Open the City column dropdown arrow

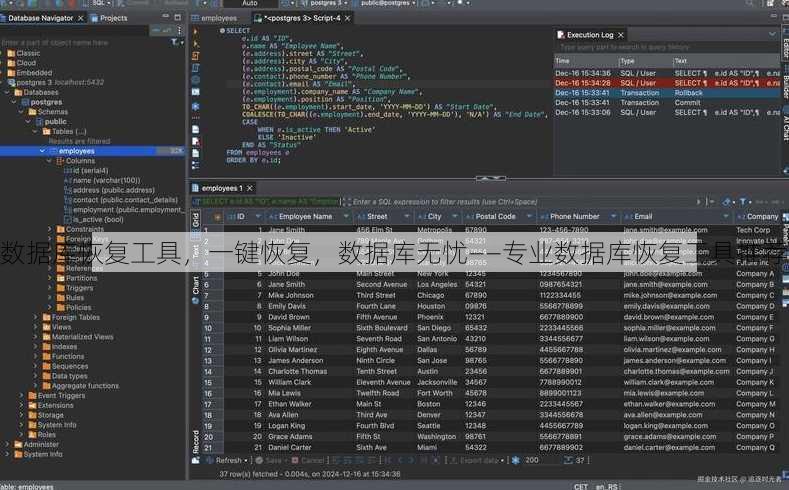[455, 217]
